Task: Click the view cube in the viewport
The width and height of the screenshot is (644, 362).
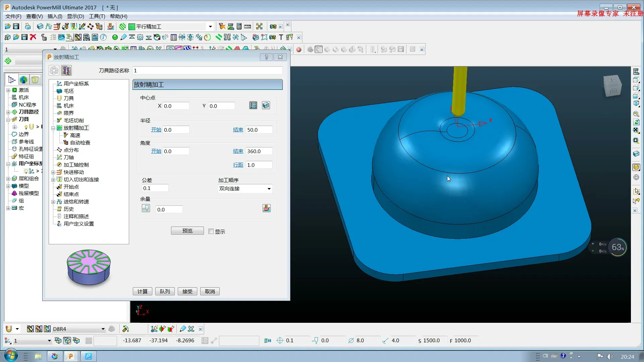Action: tap(612, 86)
